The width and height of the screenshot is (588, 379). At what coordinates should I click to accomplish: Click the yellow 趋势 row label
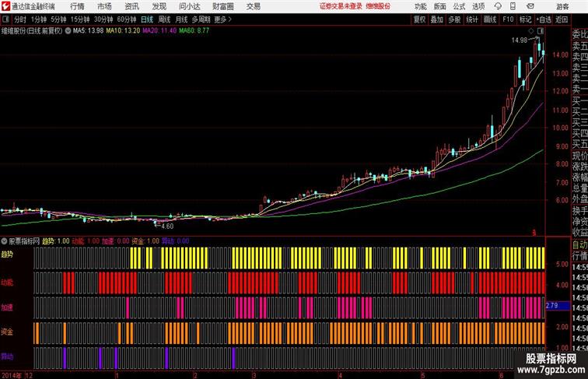[x=7, y=254]
